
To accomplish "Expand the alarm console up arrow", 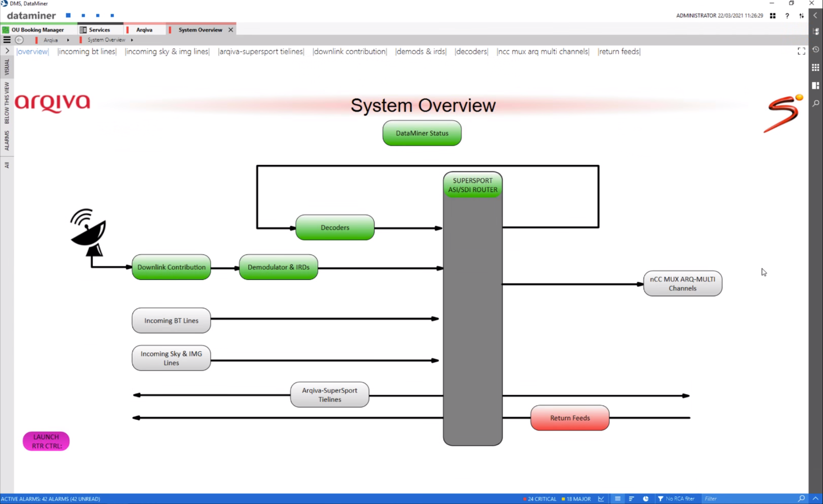I will click(815, 499).
